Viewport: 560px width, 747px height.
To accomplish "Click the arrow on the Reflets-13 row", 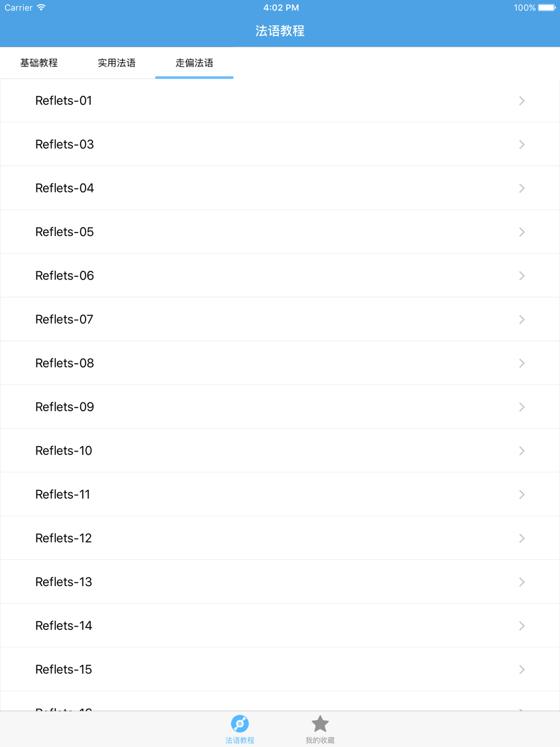I will [x=521, y=582].
